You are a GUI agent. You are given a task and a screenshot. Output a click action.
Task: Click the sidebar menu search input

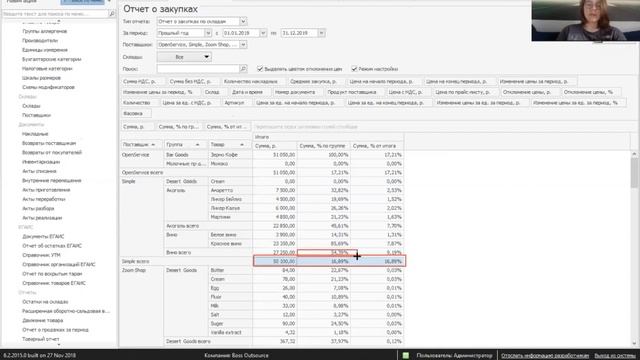pyautogui.click(x=56, y=13)
